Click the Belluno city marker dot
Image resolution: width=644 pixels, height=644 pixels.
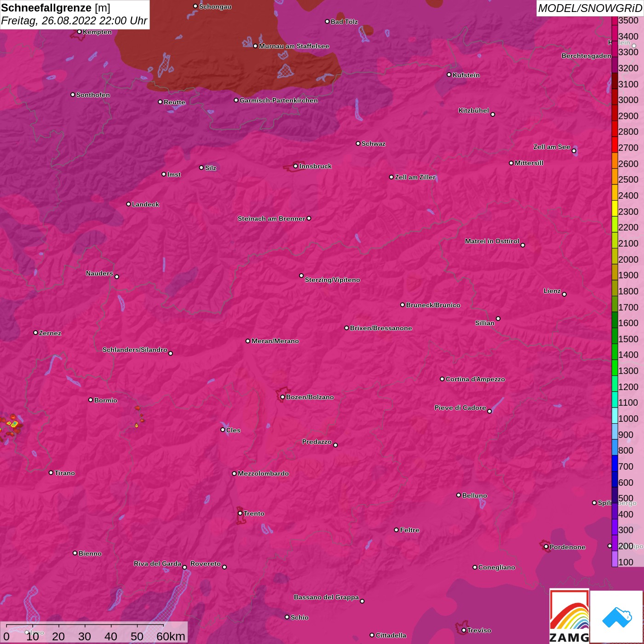459,495
